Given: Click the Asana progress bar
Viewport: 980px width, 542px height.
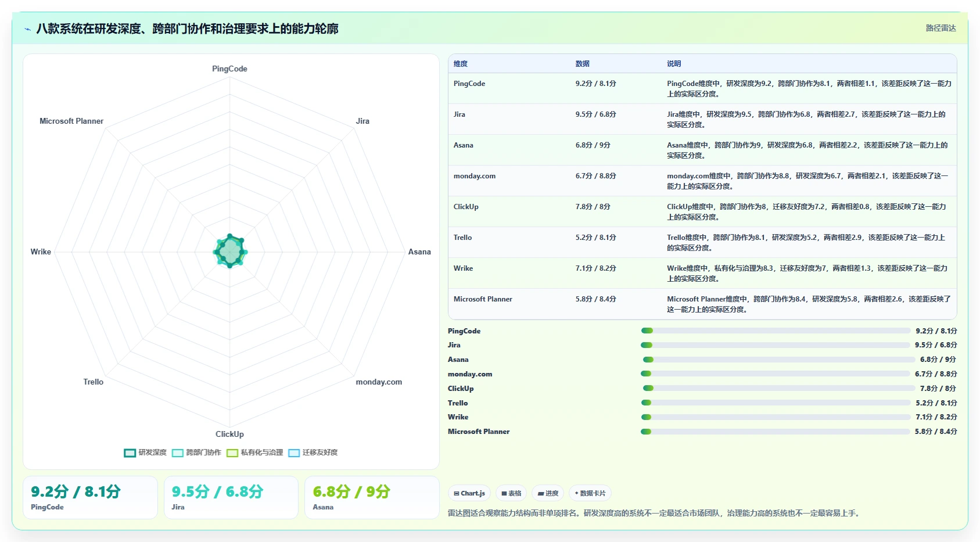Looking at the screenshot, I should 778,360.
